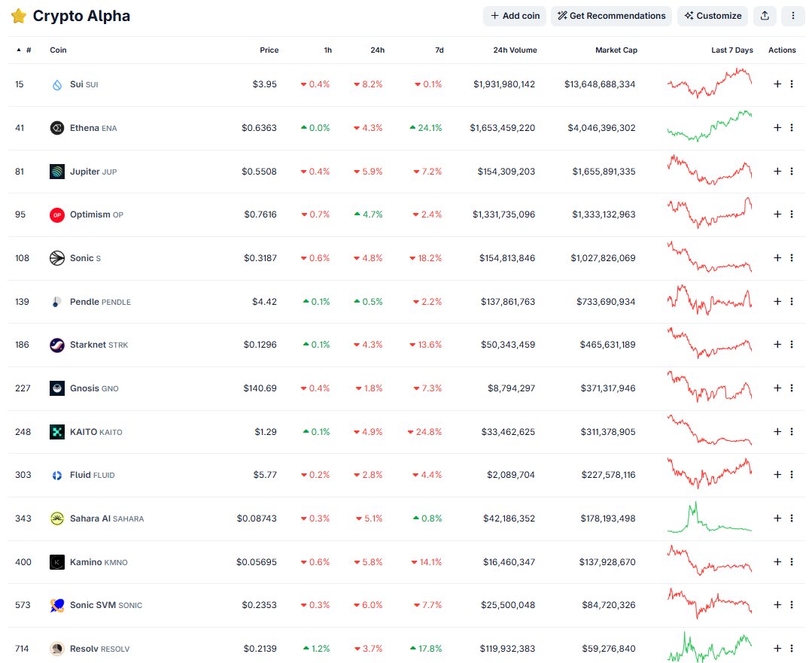
Task: Open the share portfolio icon
Action: [x=765, y=16]
